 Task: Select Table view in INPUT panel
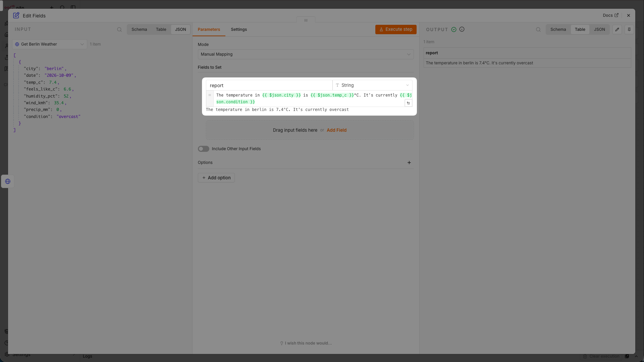click(x=161, y=29)
